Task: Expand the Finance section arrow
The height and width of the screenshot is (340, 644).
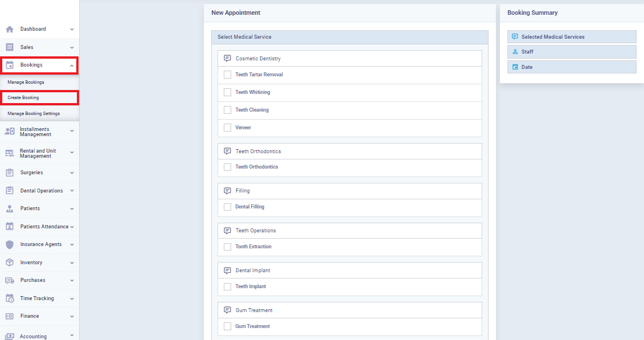Action: point(72,316)
